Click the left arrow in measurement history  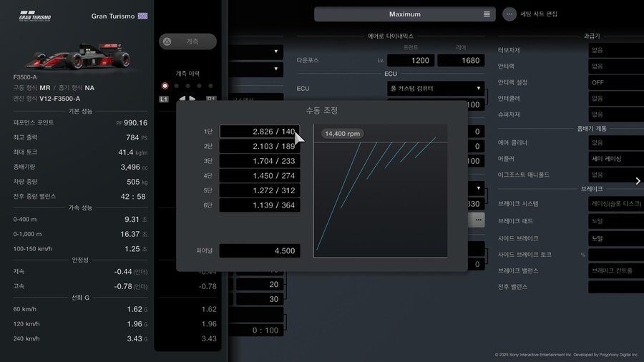182,99
